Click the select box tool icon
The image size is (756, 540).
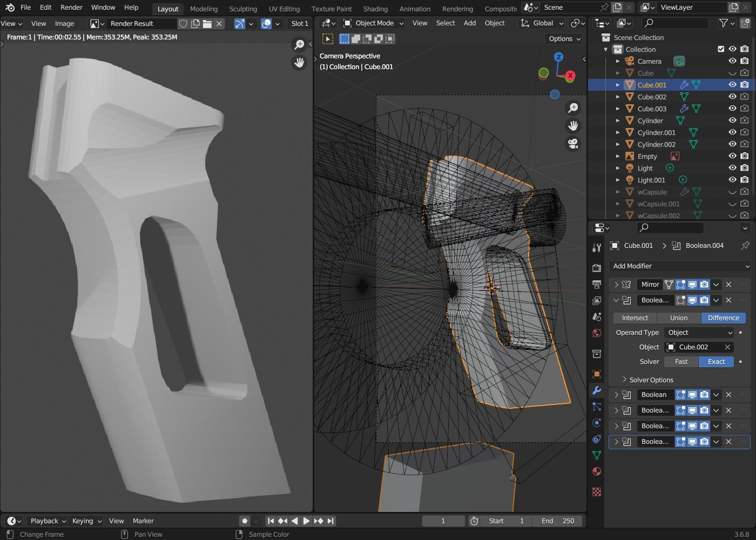click(328, 39)
